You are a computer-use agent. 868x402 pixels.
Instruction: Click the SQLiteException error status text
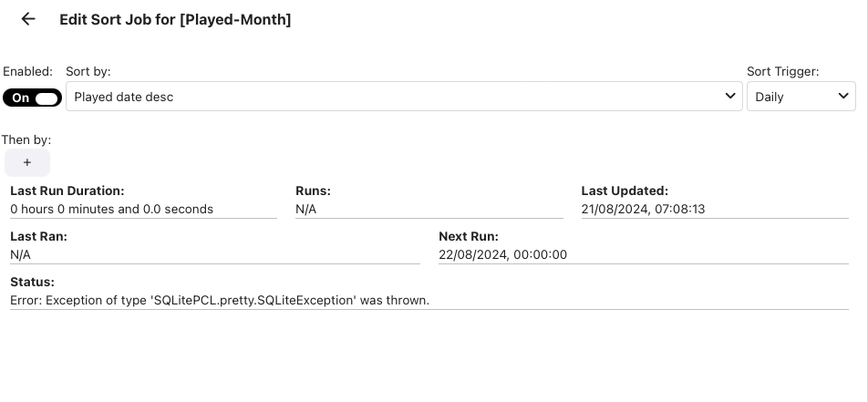coord(220,300)
